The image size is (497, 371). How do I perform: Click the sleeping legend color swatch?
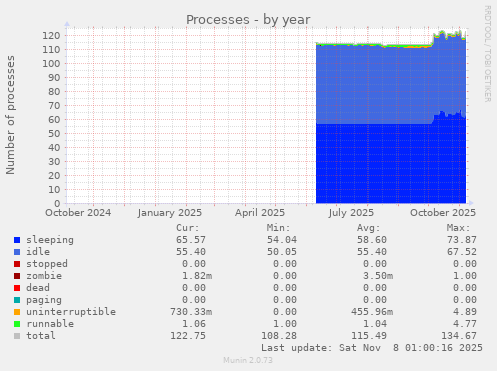click(x=17, y=240)
